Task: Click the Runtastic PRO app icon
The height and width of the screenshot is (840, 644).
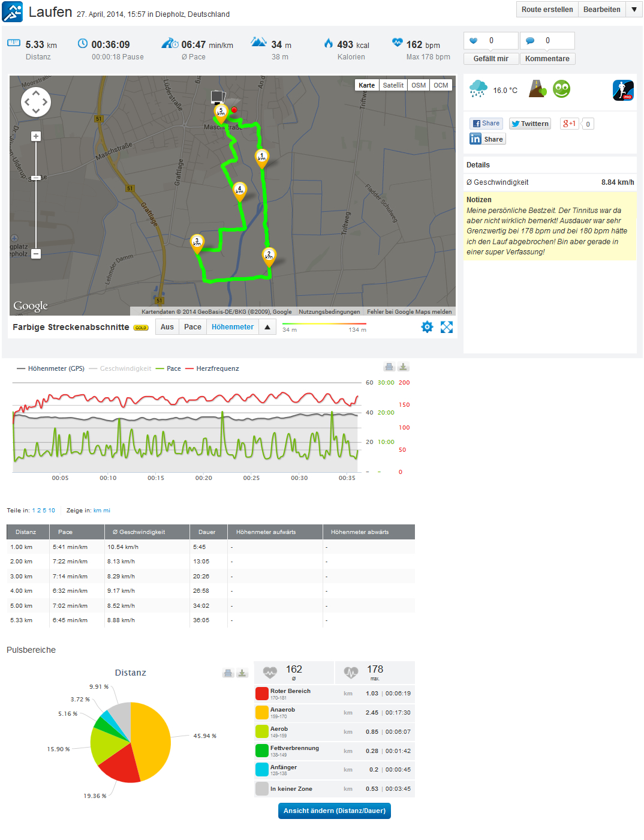Action: [623, 90]
